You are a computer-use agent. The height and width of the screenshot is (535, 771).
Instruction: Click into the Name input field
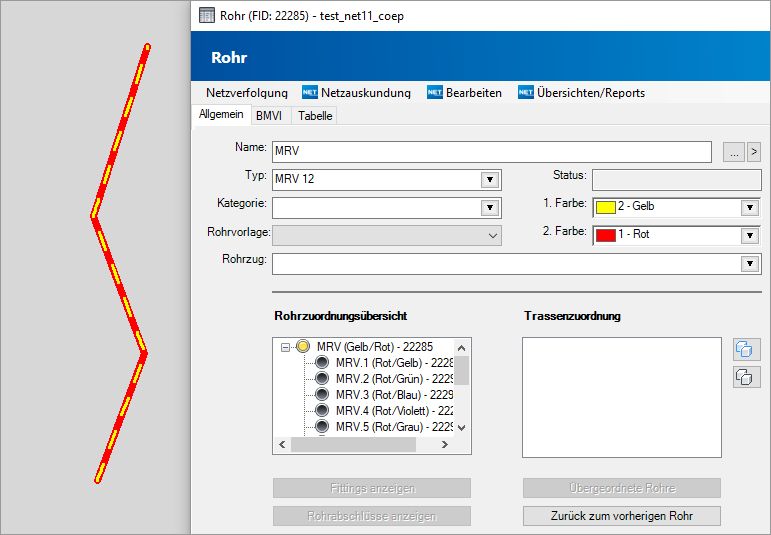(492, 151)
